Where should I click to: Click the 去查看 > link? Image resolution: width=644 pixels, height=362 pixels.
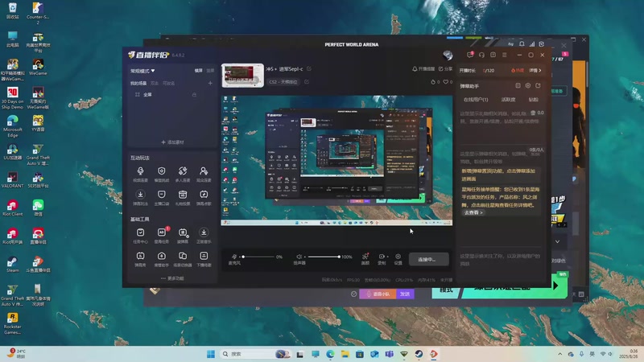pyautogui.click(x=473, y=212)
